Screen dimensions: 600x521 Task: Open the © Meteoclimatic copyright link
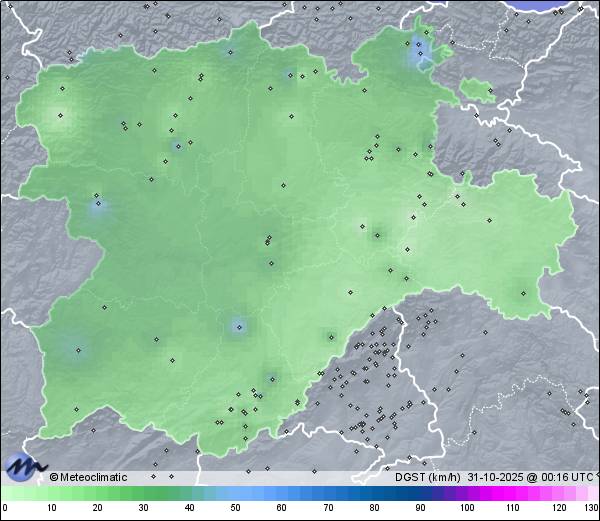tap(88, 478)
